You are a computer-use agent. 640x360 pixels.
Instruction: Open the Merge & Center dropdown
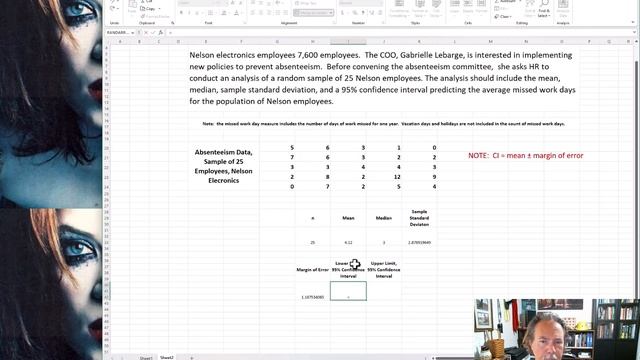point(331,13)
